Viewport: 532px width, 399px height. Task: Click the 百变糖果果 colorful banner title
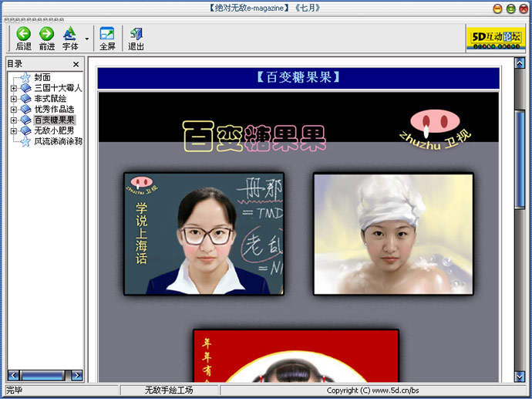pyautogui.click(x=254, y=137)
